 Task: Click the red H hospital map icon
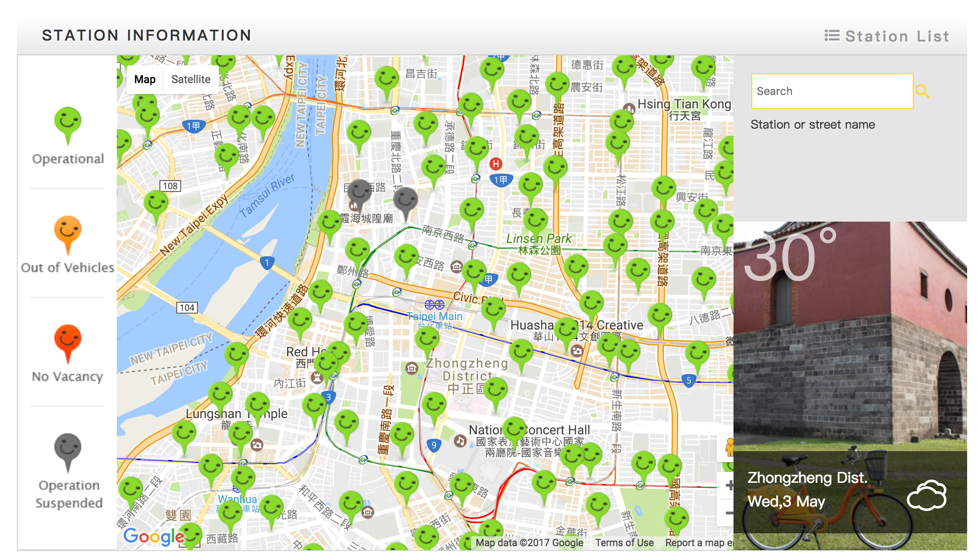[495, 164]
